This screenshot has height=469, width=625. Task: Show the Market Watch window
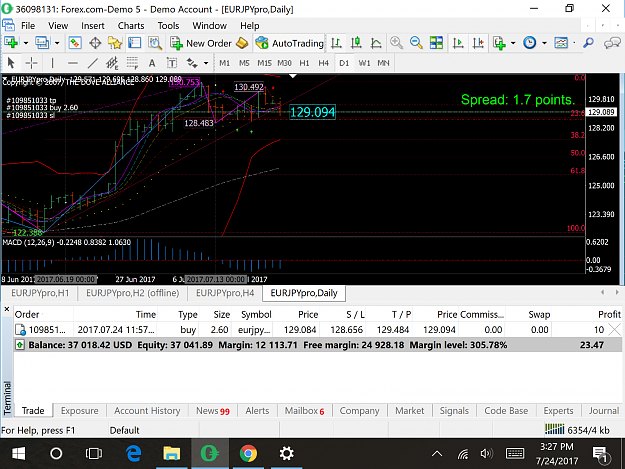[75, 43]
